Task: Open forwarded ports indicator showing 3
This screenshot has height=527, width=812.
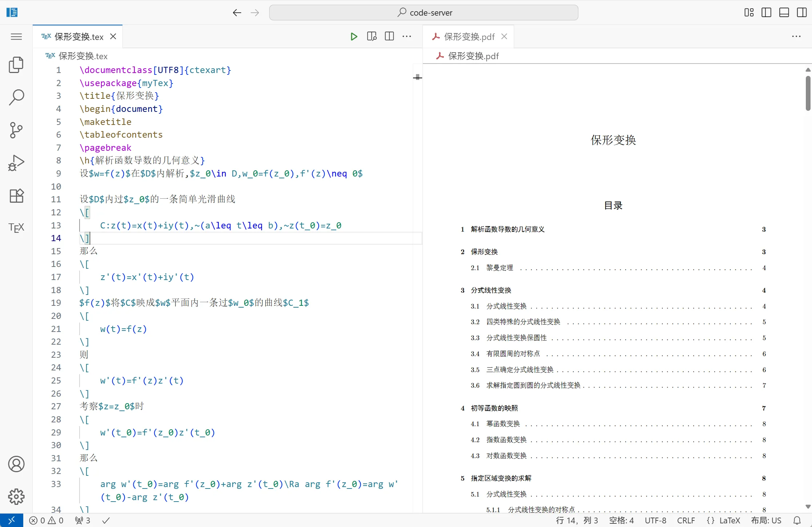Action: [x=83, y=520]
